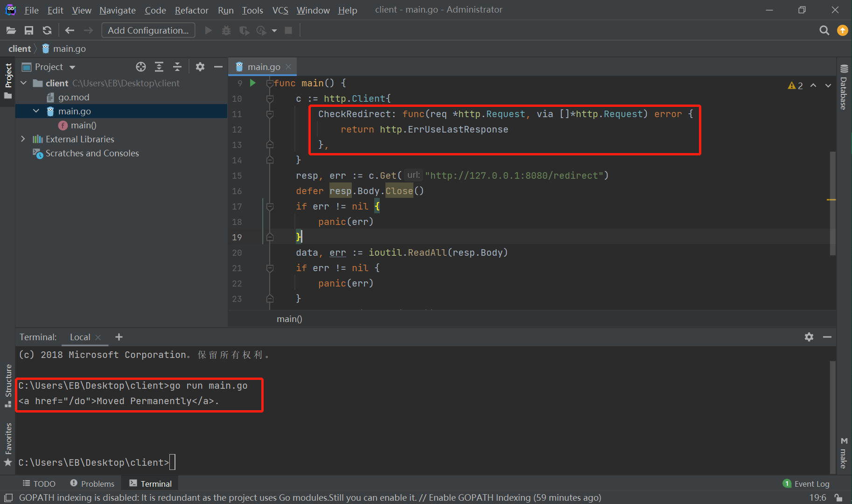
Task: Toggle tool window quick access icon bottom-left
Action: [8, 497]
